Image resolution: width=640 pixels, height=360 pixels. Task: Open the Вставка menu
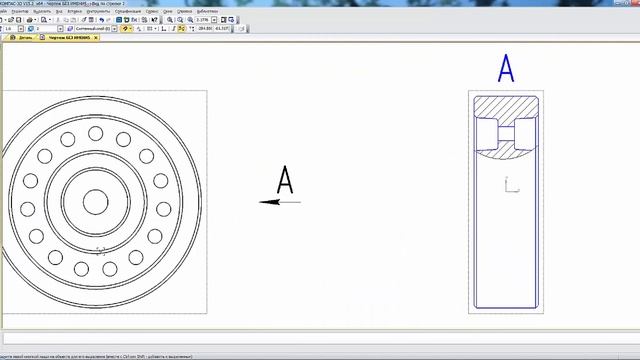pos(75,11)
